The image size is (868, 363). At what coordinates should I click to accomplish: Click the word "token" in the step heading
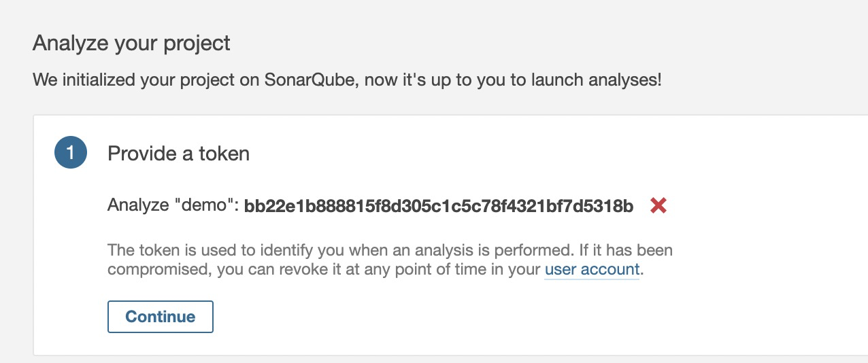tap(224, 154)
